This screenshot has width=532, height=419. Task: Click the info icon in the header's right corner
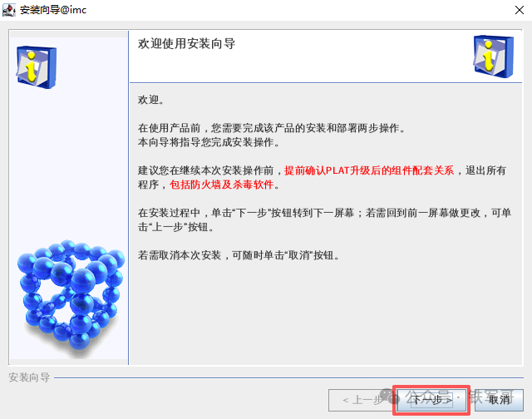pyautogui.click(x=493, y=57)
